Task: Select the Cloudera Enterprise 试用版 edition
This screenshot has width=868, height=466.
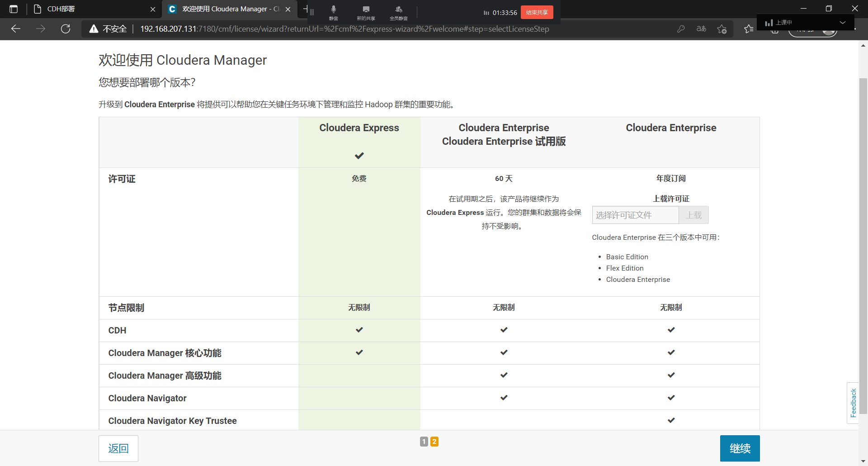Action: (x=504, y=142)
